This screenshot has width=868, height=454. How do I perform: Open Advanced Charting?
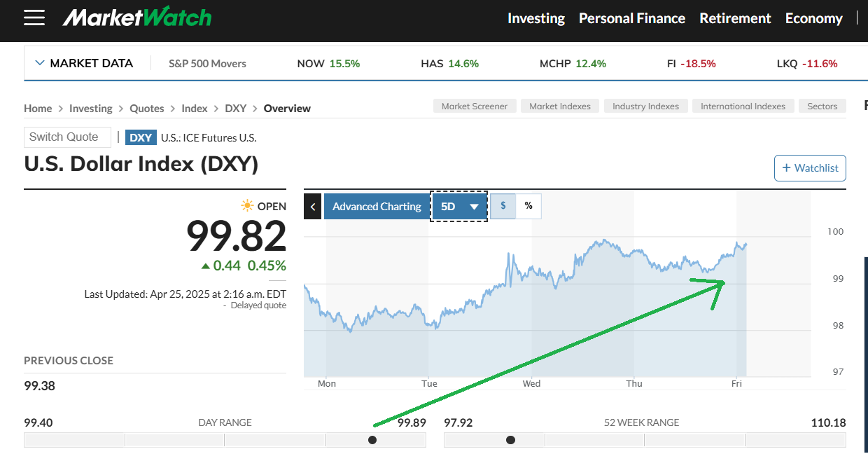click(377, 207)
